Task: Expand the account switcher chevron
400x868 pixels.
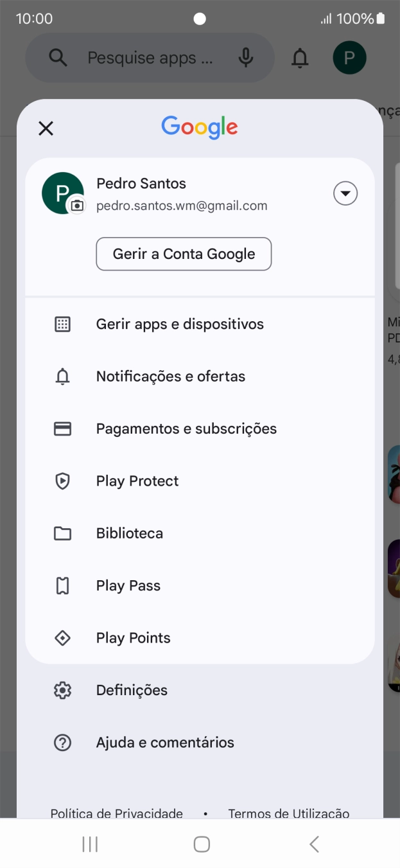Action: tap(345, 193)
